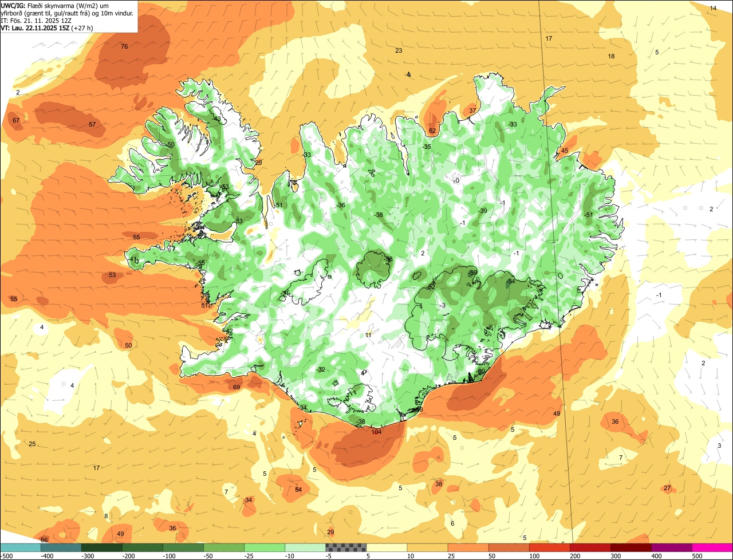Click the value -35 in north Iceland
Screen dimensions: 733x560
[427, 147]
